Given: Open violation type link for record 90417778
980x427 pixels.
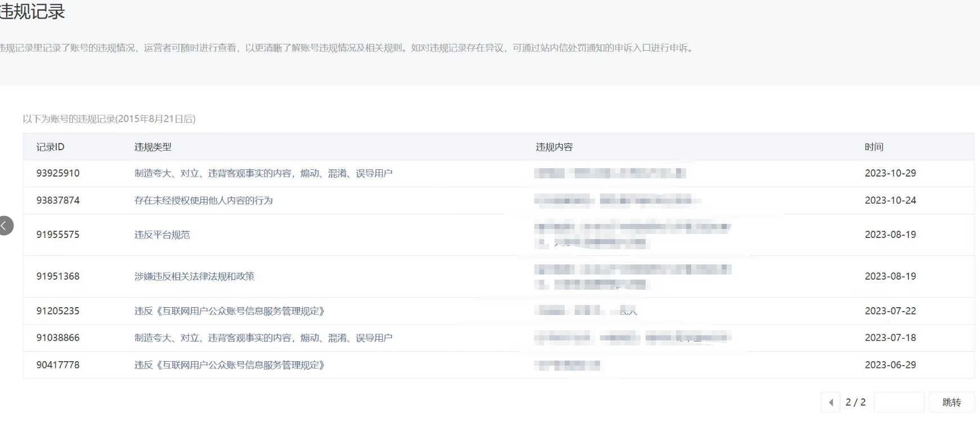Looking at the screenshot, I should coord(230,365).
